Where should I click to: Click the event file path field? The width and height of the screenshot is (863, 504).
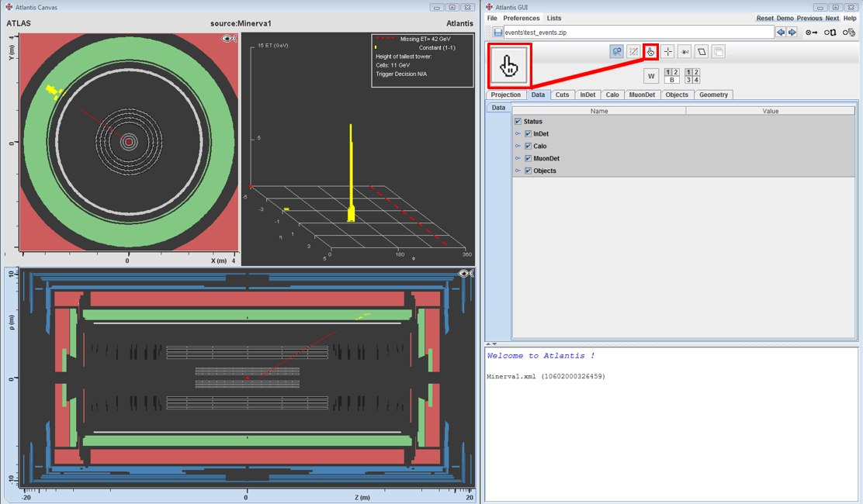tap(638, 33)
